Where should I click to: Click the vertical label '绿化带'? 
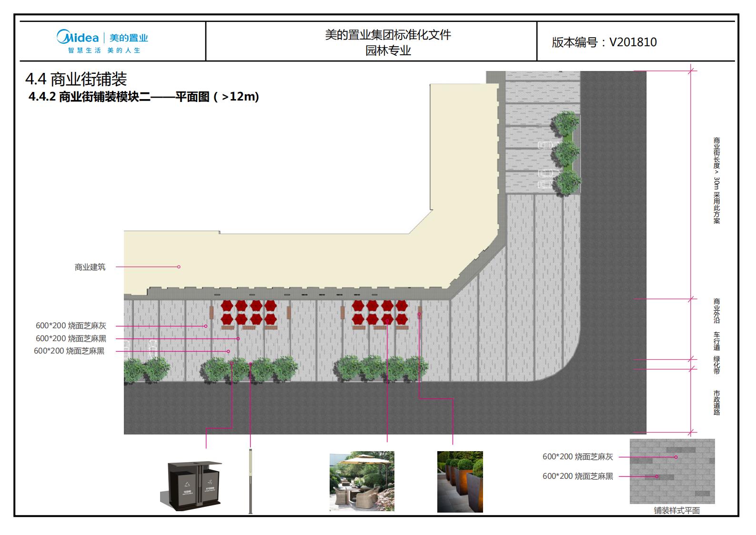716,364
